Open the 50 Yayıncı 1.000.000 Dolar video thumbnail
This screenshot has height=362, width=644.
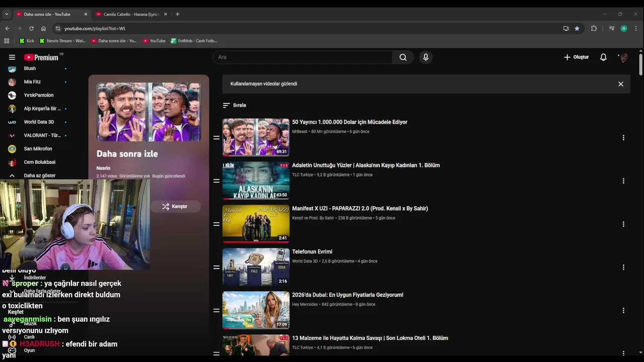click(x=256, y=137)
